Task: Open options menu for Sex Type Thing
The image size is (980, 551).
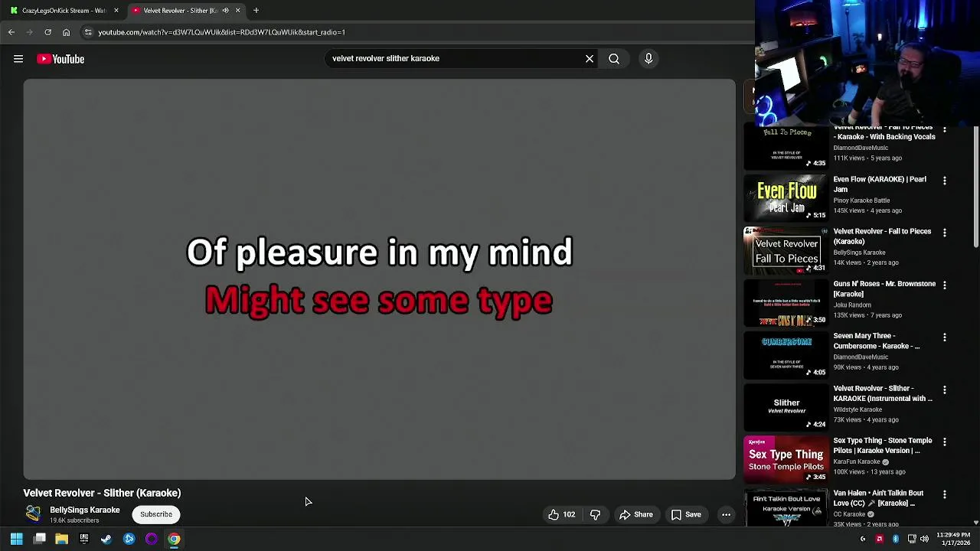Action: pos(945,442)
